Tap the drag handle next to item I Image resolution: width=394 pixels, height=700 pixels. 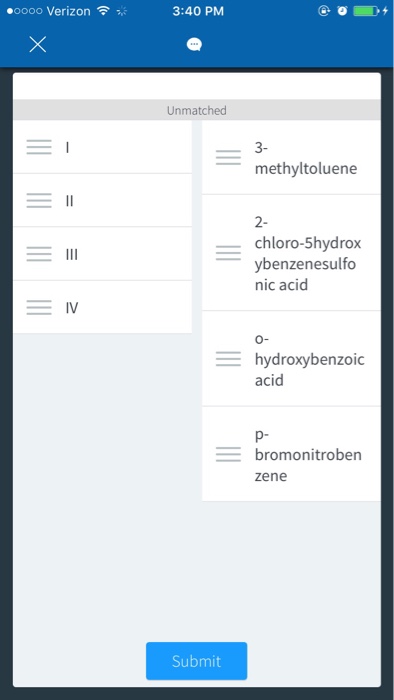coord(39,147)
